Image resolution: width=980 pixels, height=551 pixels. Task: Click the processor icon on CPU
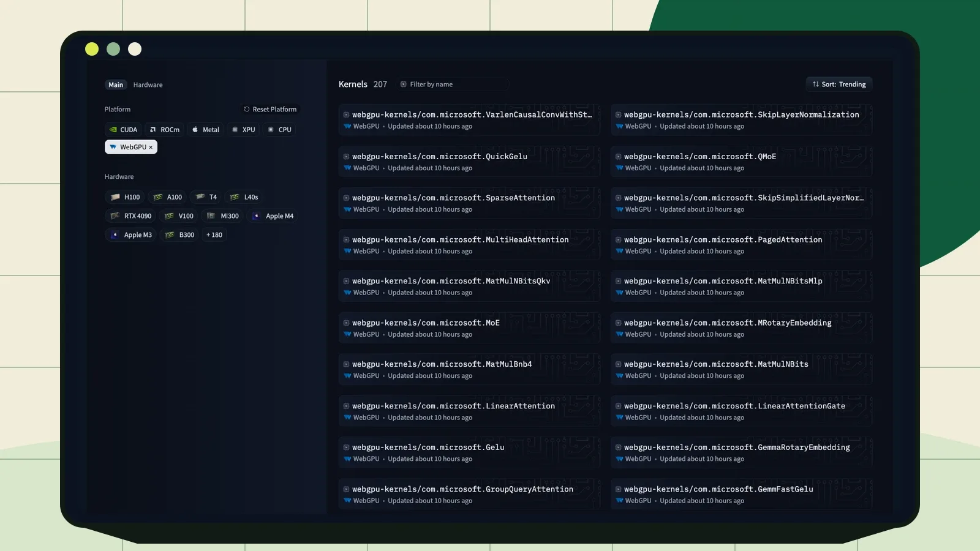point(271,130)
